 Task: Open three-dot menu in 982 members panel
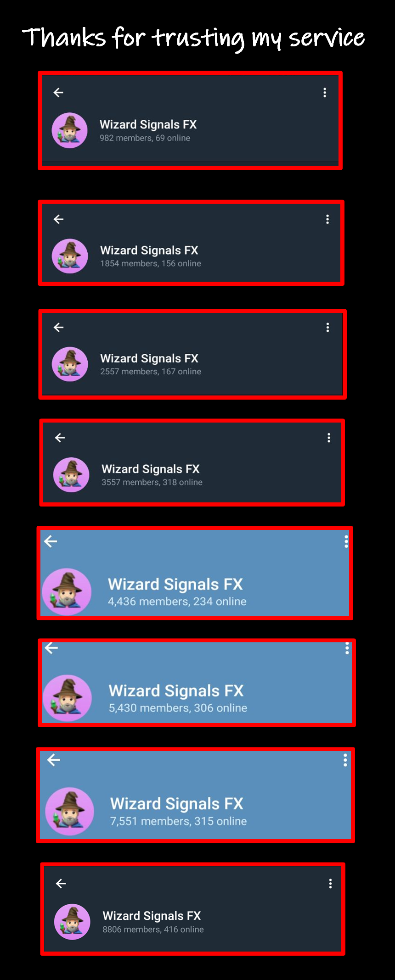click(x=325, y=93)
